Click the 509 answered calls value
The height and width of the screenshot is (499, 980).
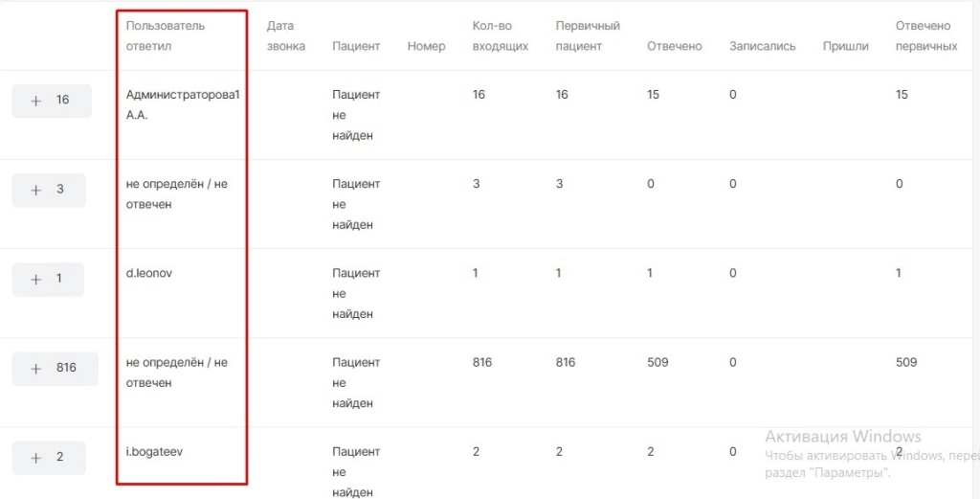pos(657,362)
